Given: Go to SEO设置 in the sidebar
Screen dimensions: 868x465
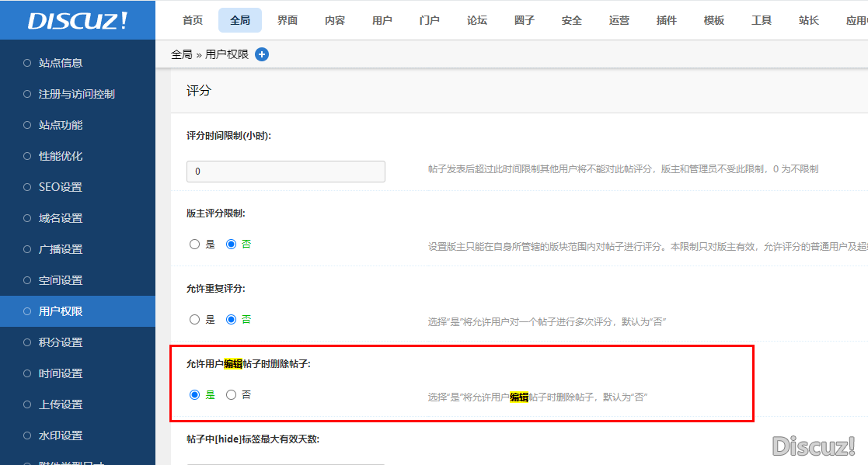Looking at the screenshot, I should click(x=61, y=187).
